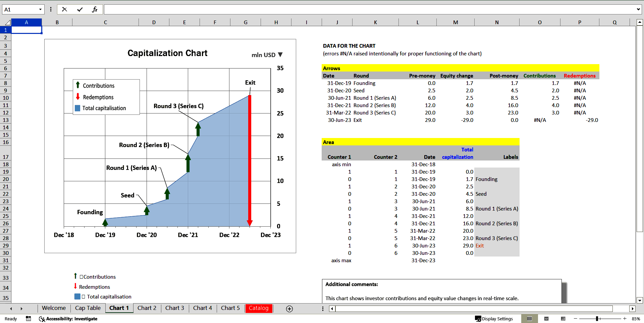The width and height of the screenshot is (644, 323).
Task: Select the red Redemptions column header
Action: (x=580, y=76)
